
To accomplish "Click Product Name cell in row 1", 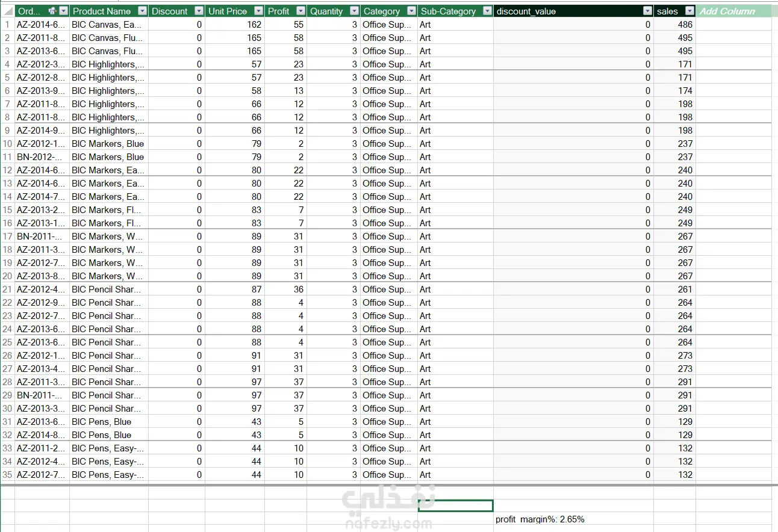I will pyautogui.click(x=109, y=24).
